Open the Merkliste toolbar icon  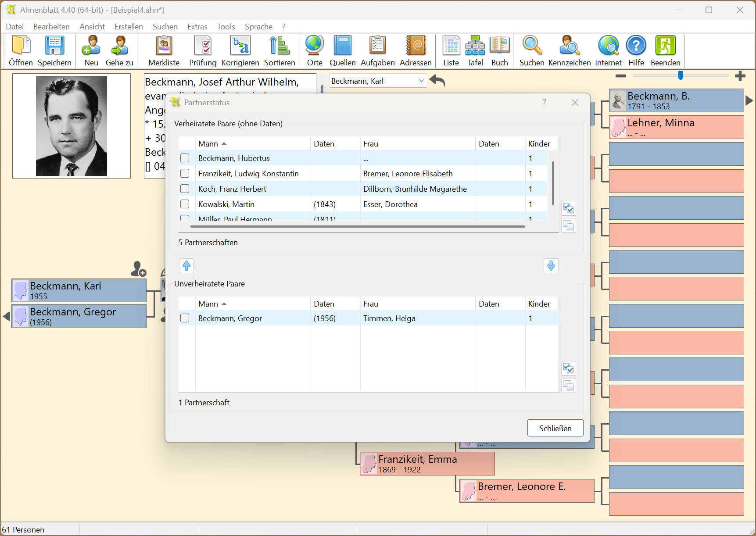164,51
